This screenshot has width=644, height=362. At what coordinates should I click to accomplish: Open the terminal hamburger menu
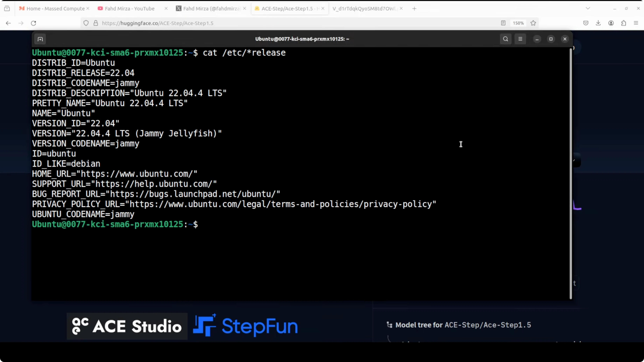pos(520,39)
